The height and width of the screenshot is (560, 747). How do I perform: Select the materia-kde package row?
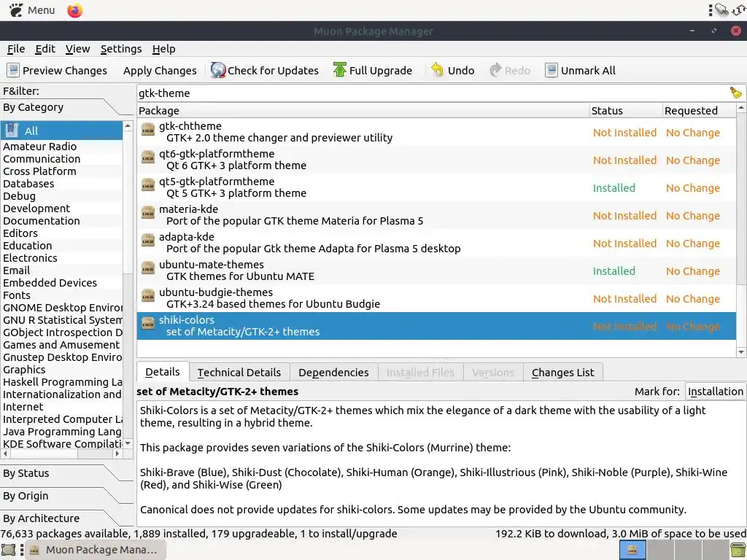[x=436, y=215]
